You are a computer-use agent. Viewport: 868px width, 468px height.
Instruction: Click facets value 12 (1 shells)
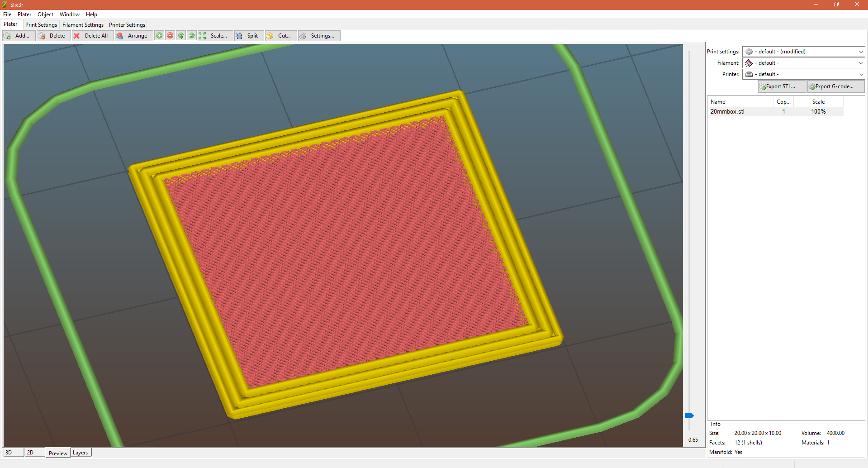click(748, 443)
